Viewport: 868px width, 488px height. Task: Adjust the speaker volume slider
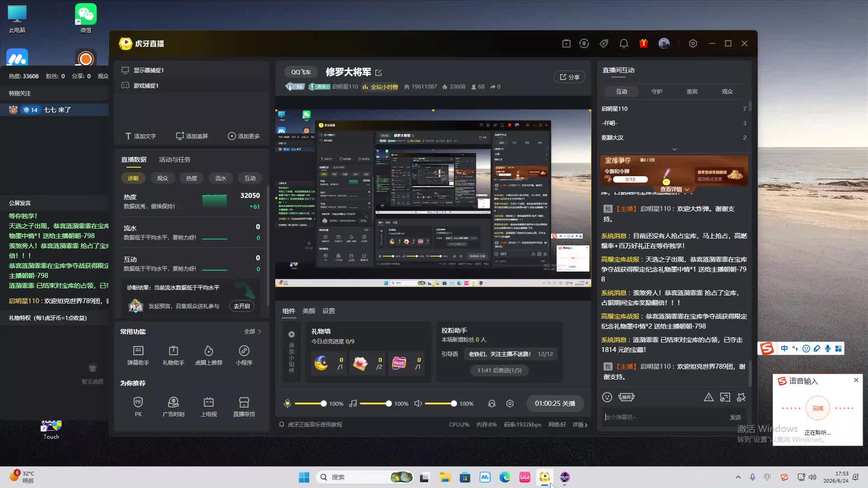click(x=440, y=404)
